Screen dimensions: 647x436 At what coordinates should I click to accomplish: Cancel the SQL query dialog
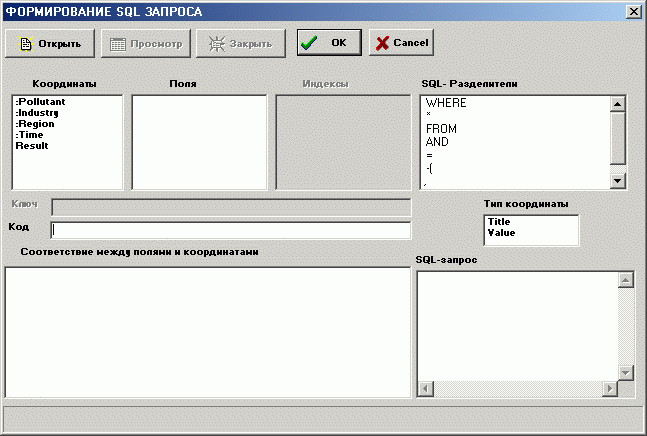pyautogui.click(x=401, y=42)
